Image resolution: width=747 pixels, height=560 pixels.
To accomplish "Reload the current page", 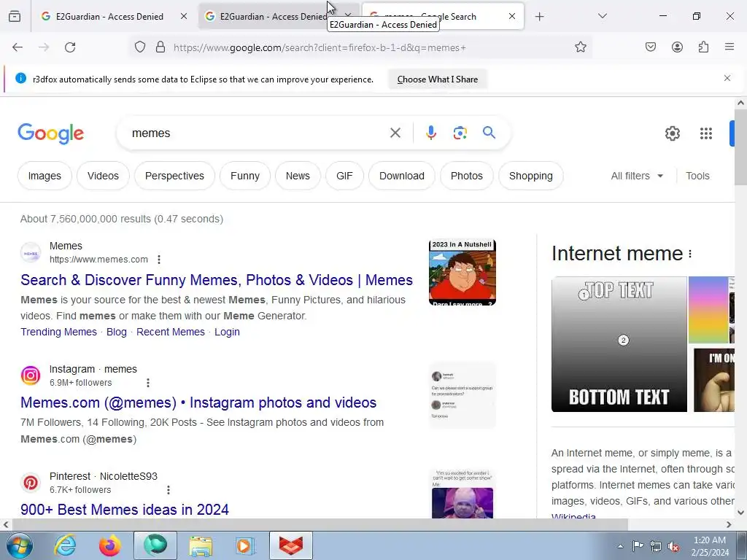I will 70,47.
